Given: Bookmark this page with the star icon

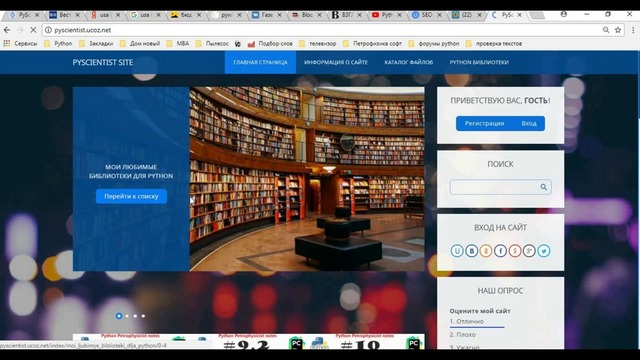Looking at the screenshot, I should click(618, 30).
